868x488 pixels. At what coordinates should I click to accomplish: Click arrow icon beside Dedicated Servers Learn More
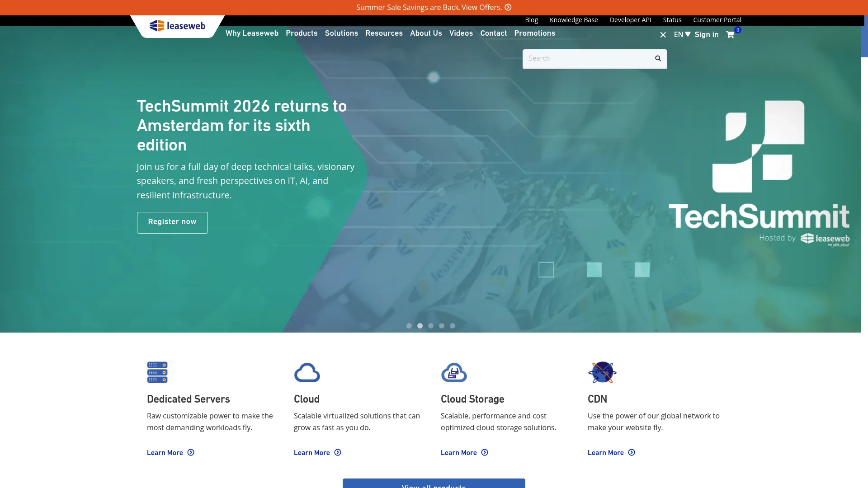click(x=191, y=452)
